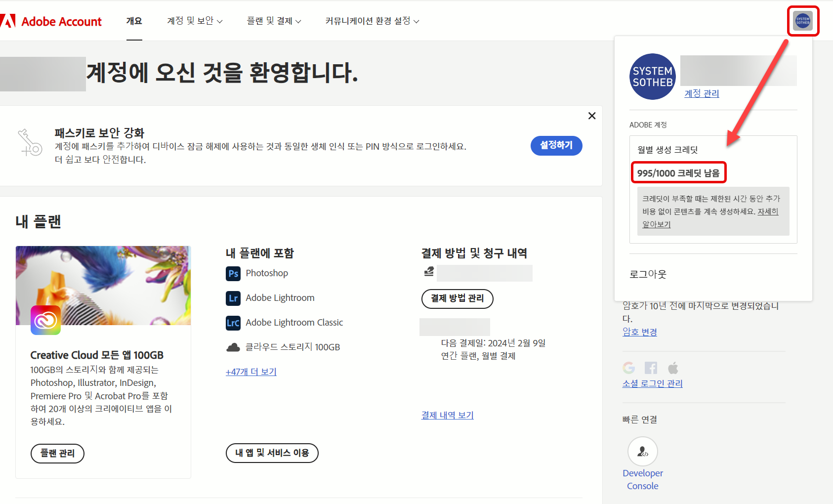Click 로그아웃 in the profile menu
The height and width of the screenshot is (504, 833).
coord(648,274)
